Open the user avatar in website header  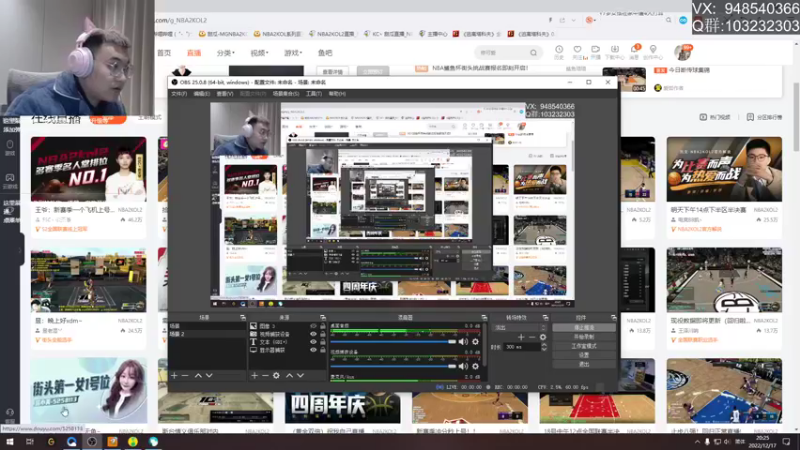(682, 52)
